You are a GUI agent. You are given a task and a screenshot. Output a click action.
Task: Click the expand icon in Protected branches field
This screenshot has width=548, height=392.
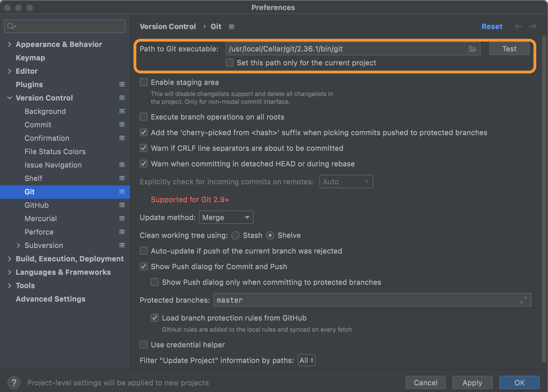523,300
